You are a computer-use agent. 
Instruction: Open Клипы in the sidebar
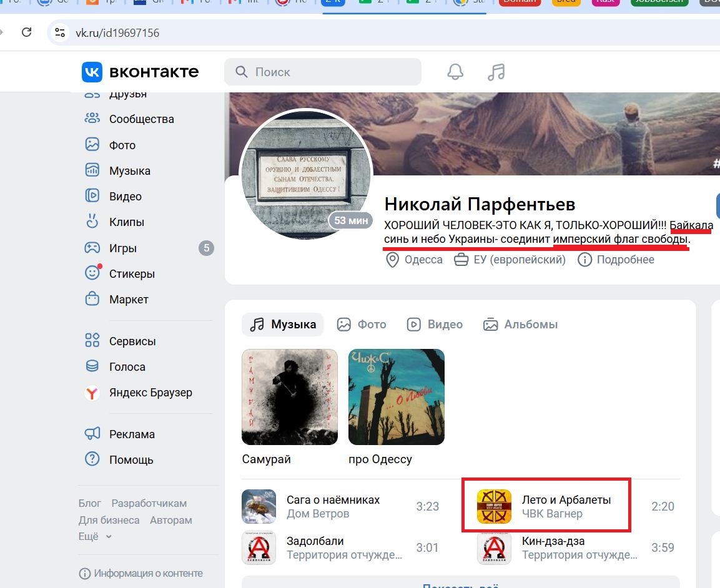[x=115, y=222]
